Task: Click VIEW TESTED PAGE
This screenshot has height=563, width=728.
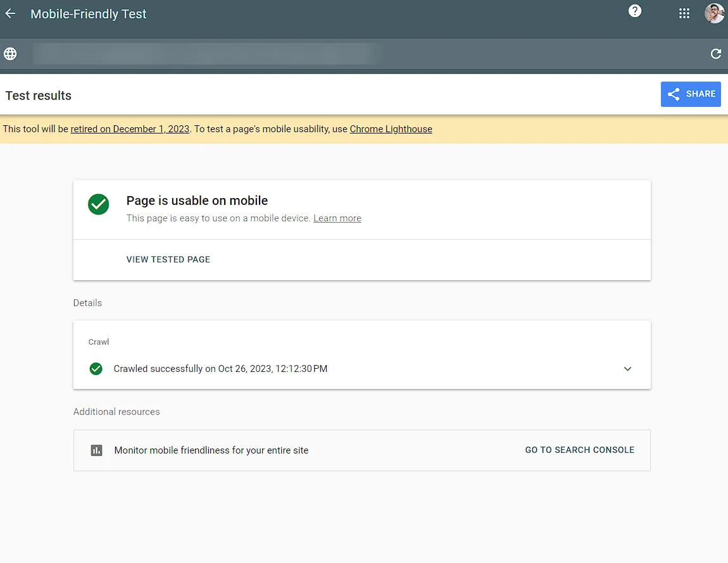Action: coord(168,259)
